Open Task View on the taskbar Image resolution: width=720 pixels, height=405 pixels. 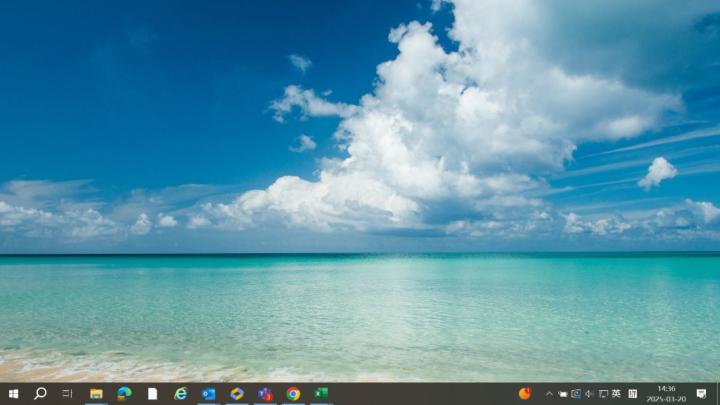pos(68,394)
